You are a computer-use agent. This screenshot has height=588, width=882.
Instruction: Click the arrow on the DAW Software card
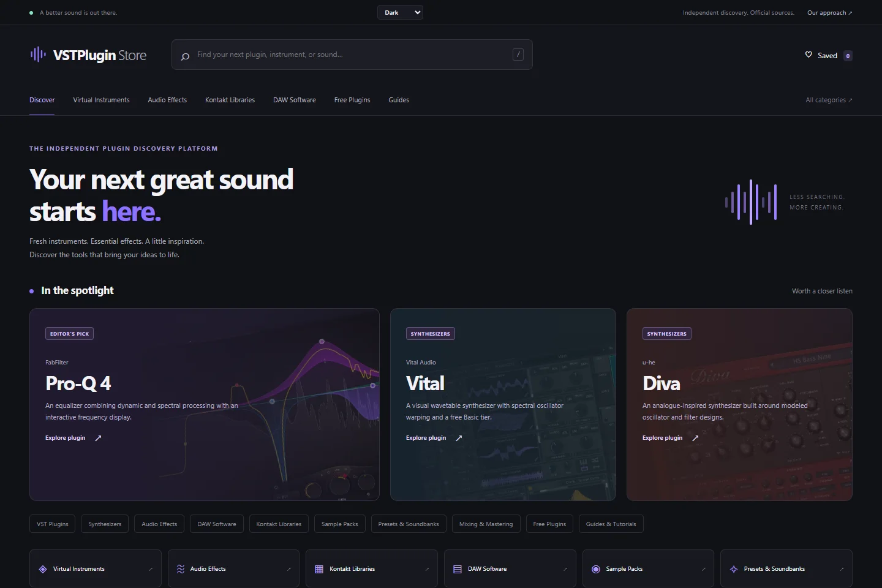[x=565, y=569]
